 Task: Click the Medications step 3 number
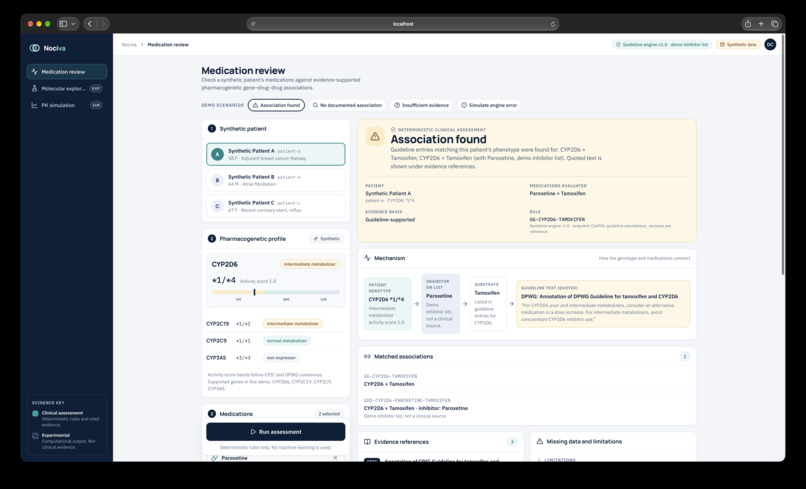coord(211,414)
